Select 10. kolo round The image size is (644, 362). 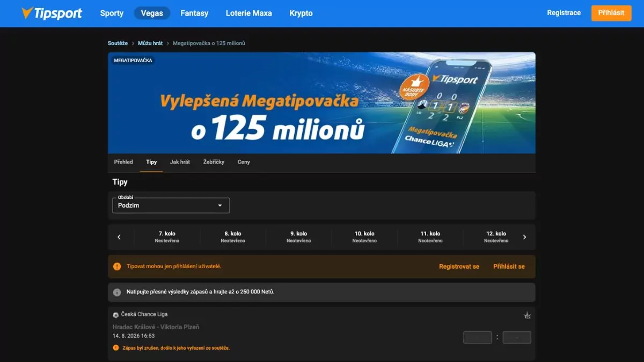(364, 237)
